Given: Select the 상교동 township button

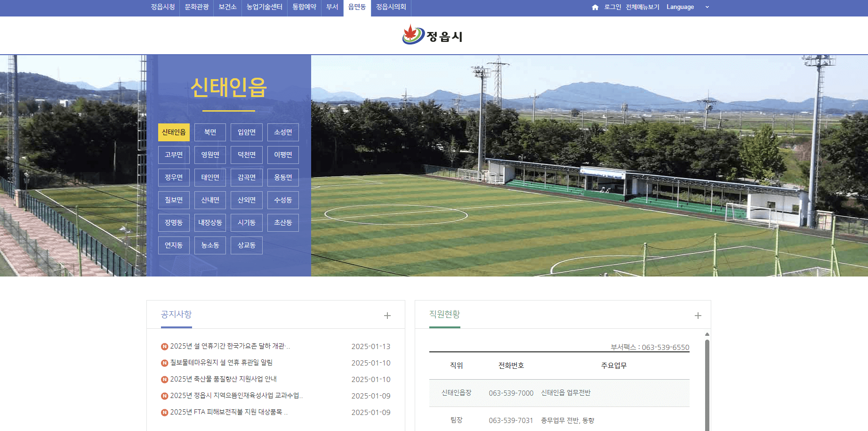Looking at the screenshot, I should pyautogui.click(x=246, y=245).
